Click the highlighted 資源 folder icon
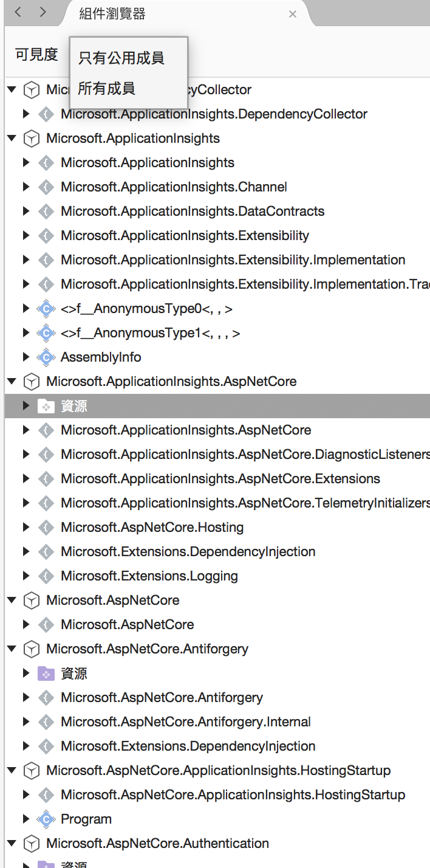The image size is (430, 868). pyautogui.click(x=46, y=406)
